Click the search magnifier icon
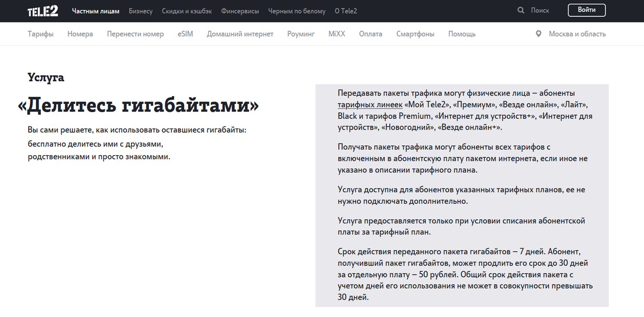 (521, 10)
